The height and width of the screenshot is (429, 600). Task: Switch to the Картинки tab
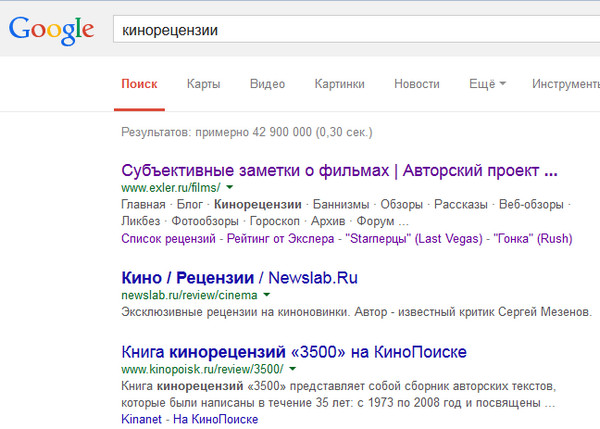click(x=339, y=84)
